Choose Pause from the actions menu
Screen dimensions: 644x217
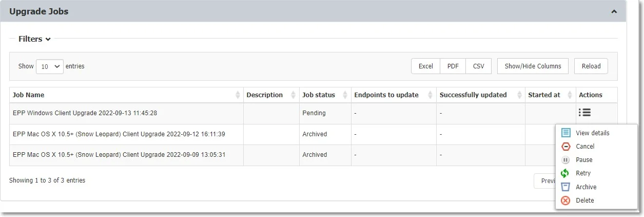point(584,160)
